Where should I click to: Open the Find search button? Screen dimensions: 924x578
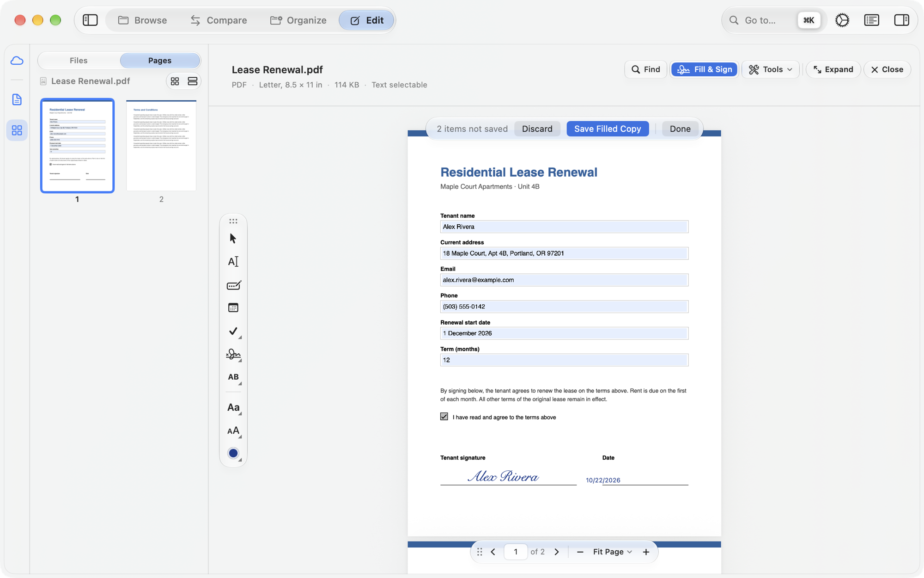645,69
